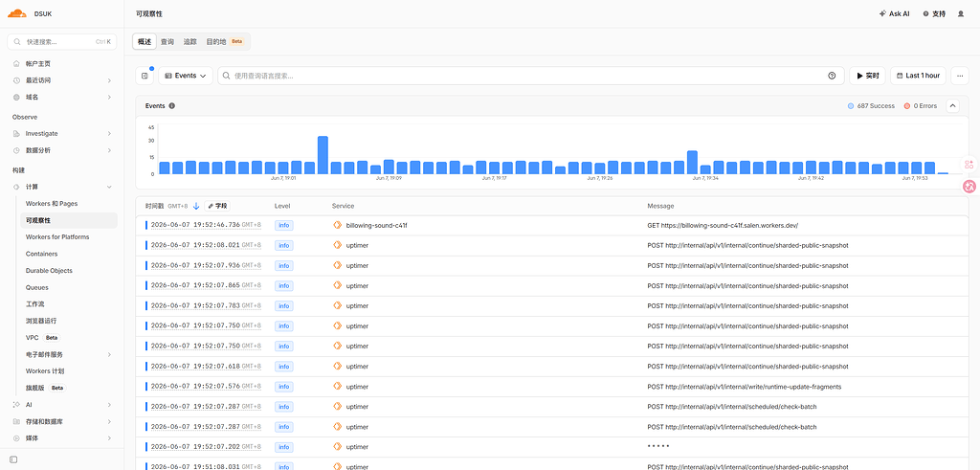Open the user account icon
Image resolution: width=980 pixels, height=470 pixels.
pyautogui.click(x=961, y=13)
